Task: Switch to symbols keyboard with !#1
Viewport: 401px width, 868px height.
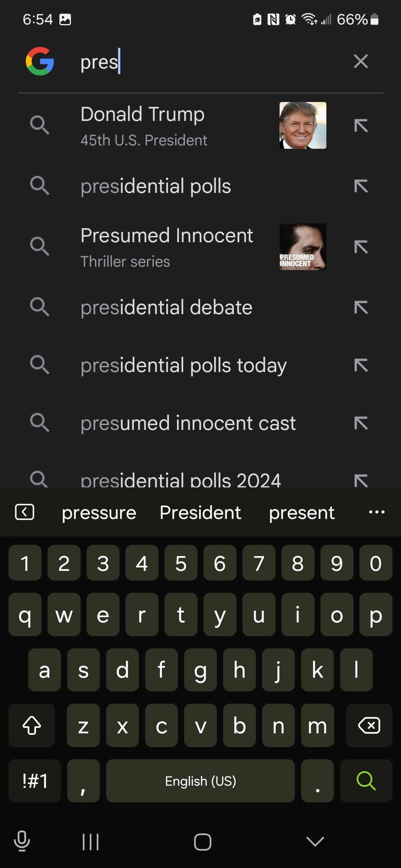Action: pos(35,781)
